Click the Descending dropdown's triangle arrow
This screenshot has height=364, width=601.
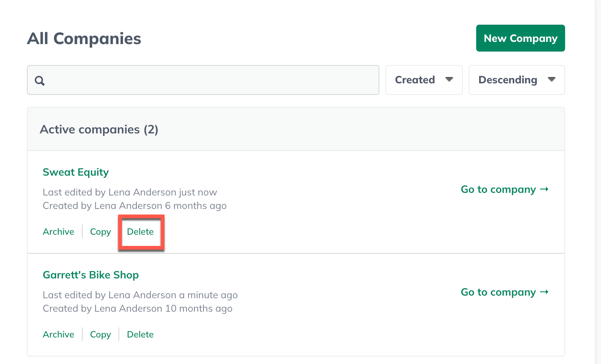551,79
